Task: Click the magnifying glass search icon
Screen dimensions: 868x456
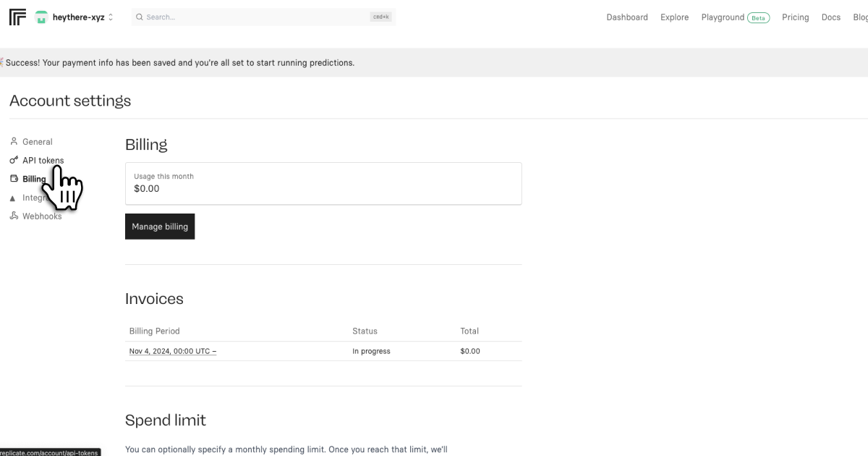Action: (x=139, y=17)
